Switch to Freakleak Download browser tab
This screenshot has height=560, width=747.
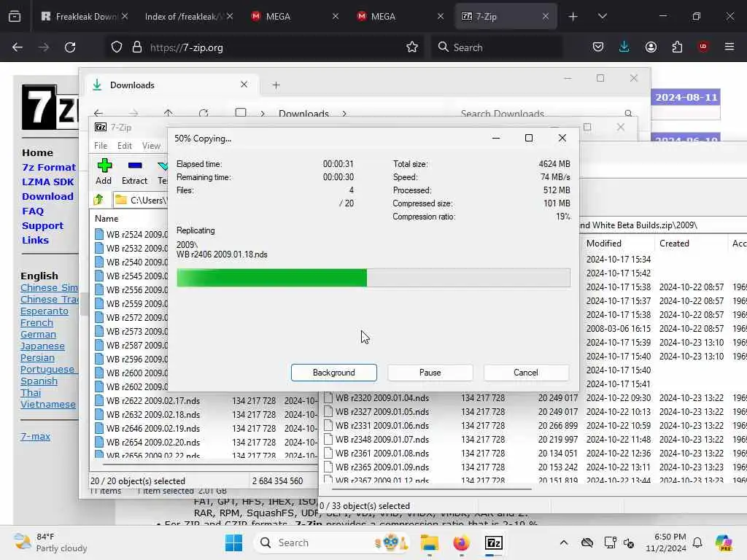point(85,17)
